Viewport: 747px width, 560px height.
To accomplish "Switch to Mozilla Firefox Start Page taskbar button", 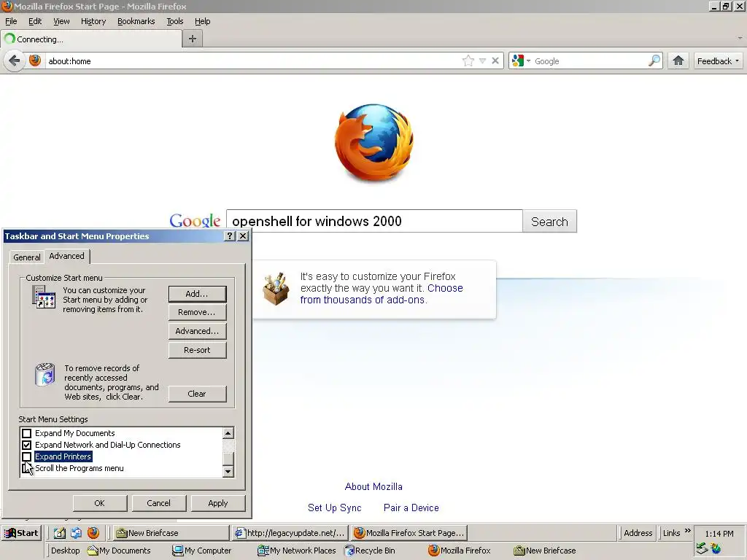I will [x=410, y=533].
